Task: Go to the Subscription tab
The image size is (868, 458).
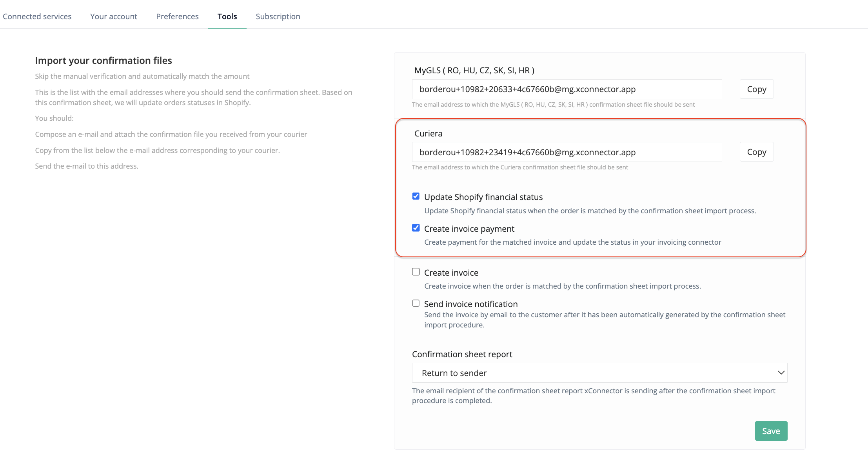Action: click(x=278, y=16)
